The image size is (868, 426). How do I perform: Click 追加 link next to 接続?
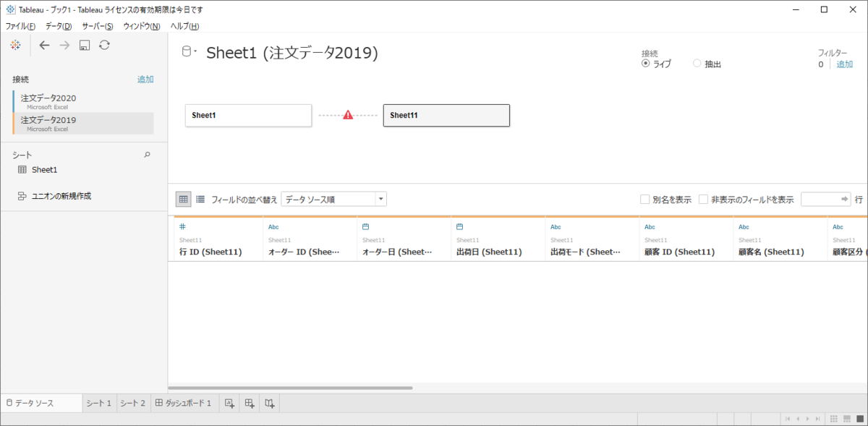(145, 80)
